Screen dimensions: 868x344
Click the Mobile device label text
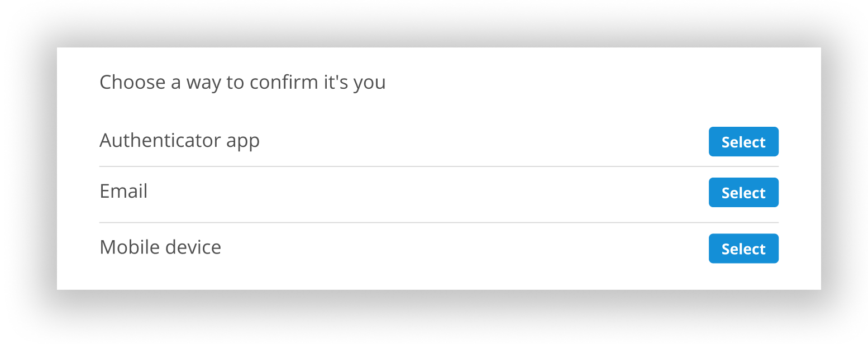click(x=160, y=247)
